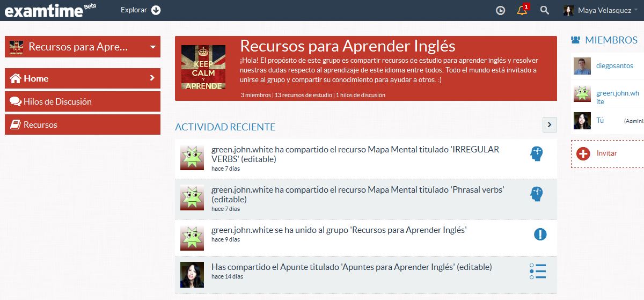Open the Explorar dropdown arrow icon

(156, 10)
